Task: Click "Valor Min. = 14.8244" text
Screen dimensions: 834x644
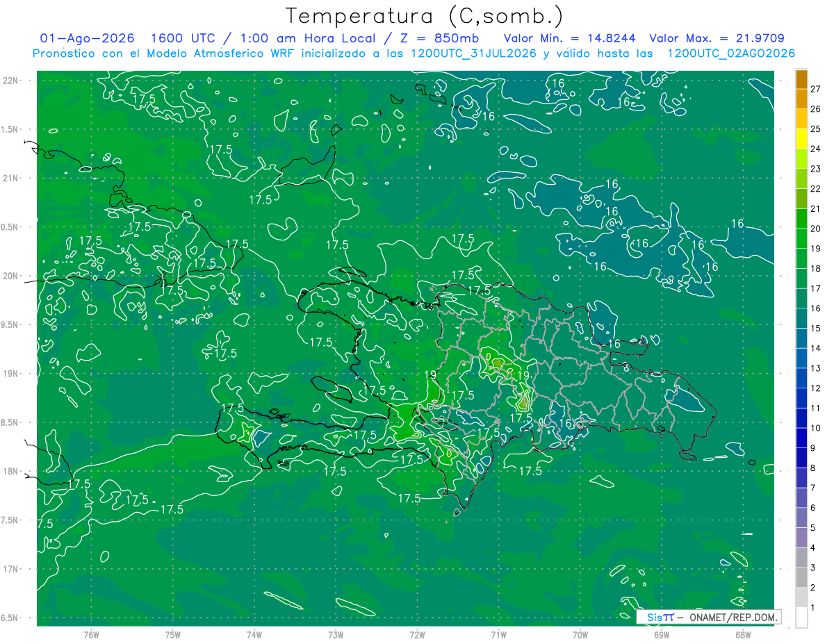Action: click(x=569, y=39)
